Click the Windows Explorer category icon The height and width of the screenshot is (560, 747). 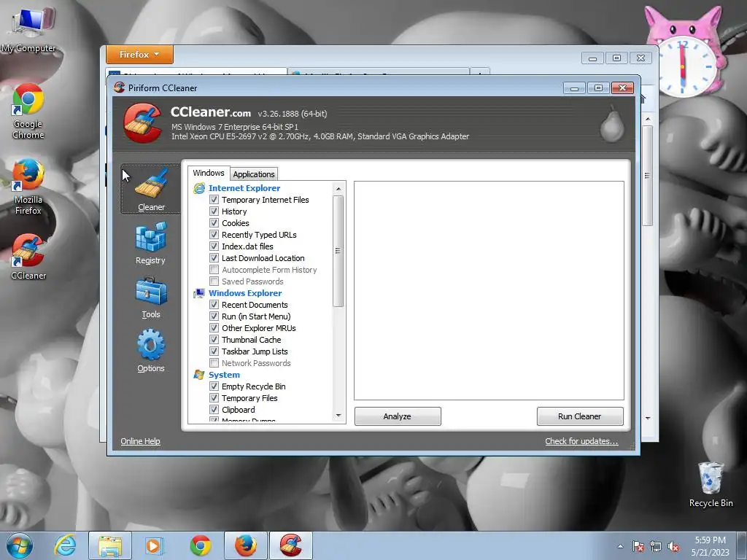[x=199, y=293]
